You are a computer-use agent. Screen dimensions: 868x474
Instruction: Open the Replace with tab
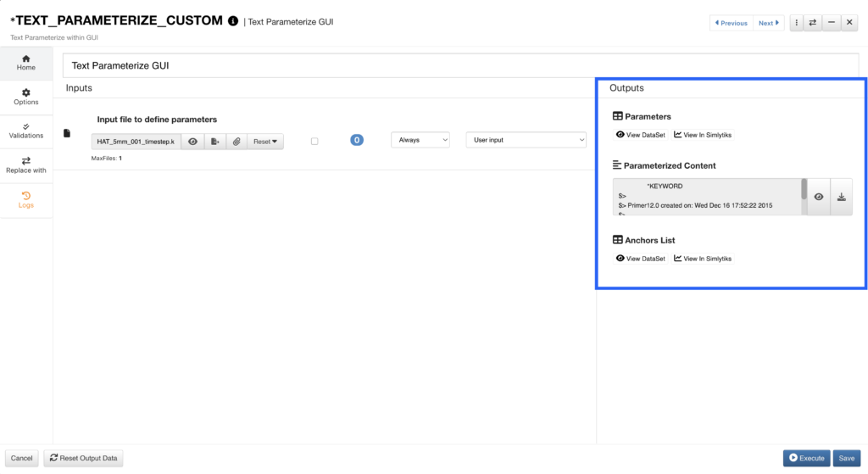pos(25,165)
